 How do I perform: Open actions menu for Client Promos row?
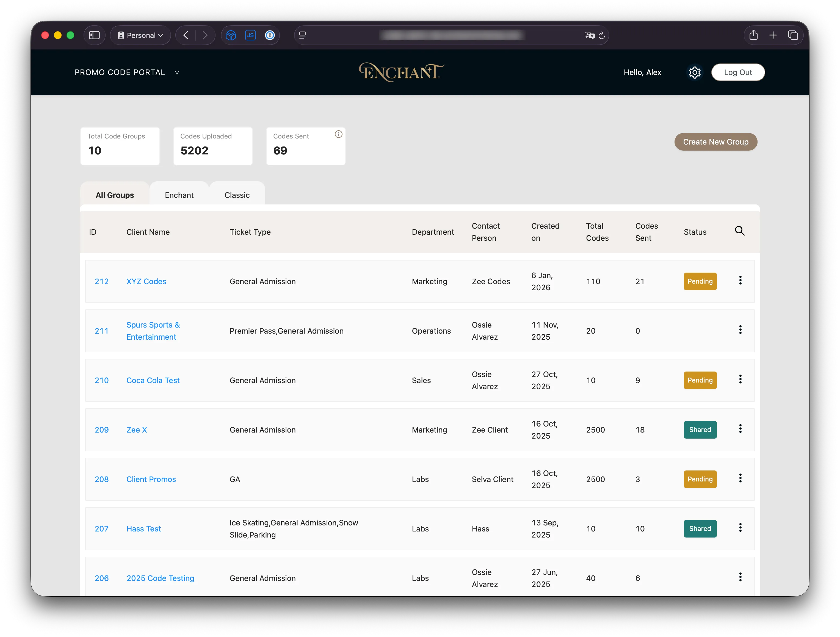click(x=740, y=478)
